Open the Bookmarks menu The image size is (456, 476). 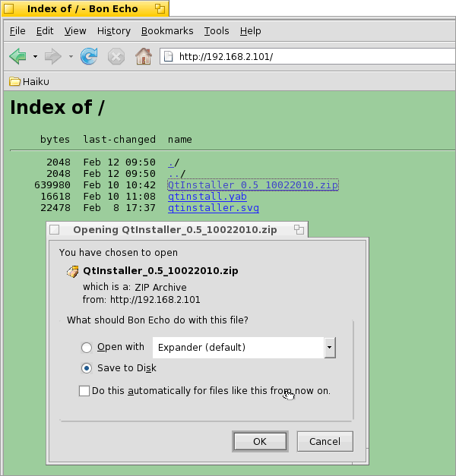pos(167,31)
